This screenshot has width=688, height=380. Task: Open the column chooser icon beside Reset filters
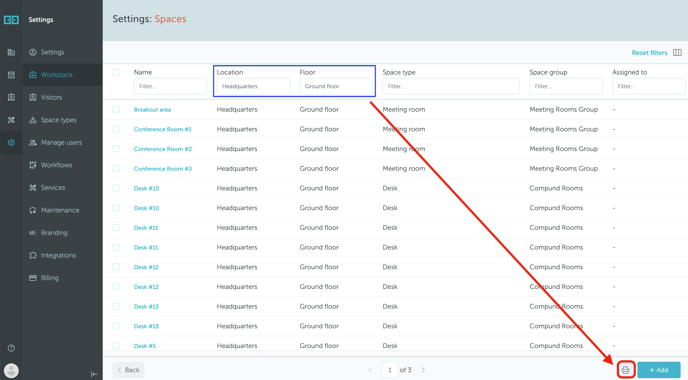(x=677, y=52)
